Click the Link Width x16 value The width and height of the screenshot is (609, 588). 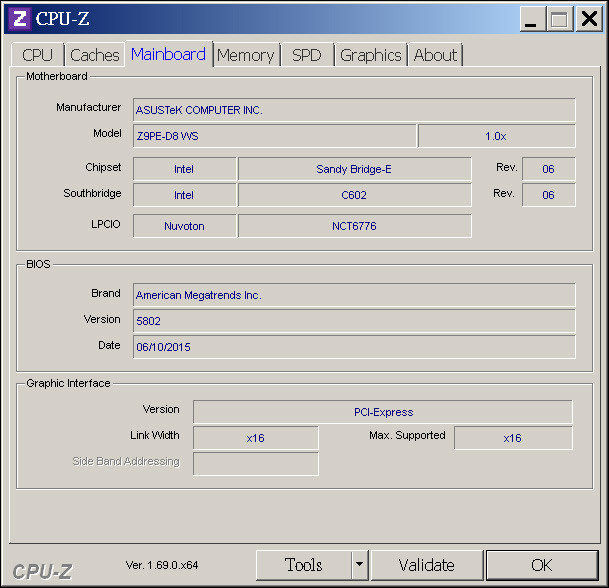click(256, 438)
